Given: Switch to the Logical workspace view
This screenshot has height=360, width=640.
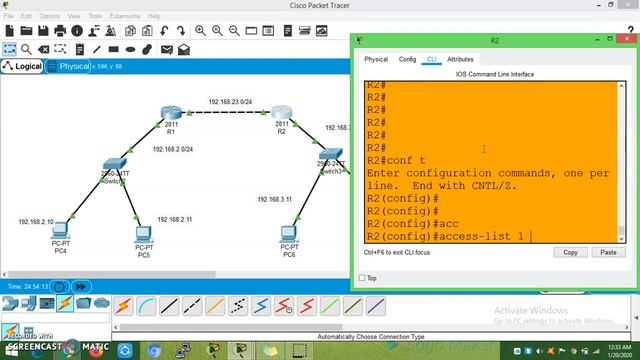Looking at the screenshot, I should 22,66.
